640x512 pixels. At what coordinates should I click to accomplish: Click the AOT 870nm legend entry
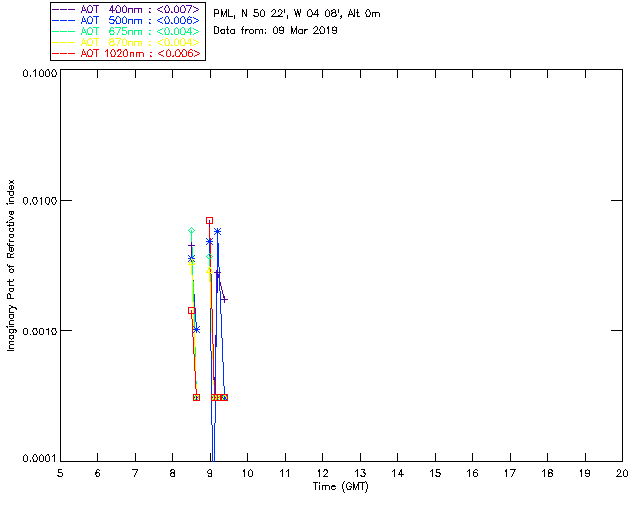click(x=127, y=42)
